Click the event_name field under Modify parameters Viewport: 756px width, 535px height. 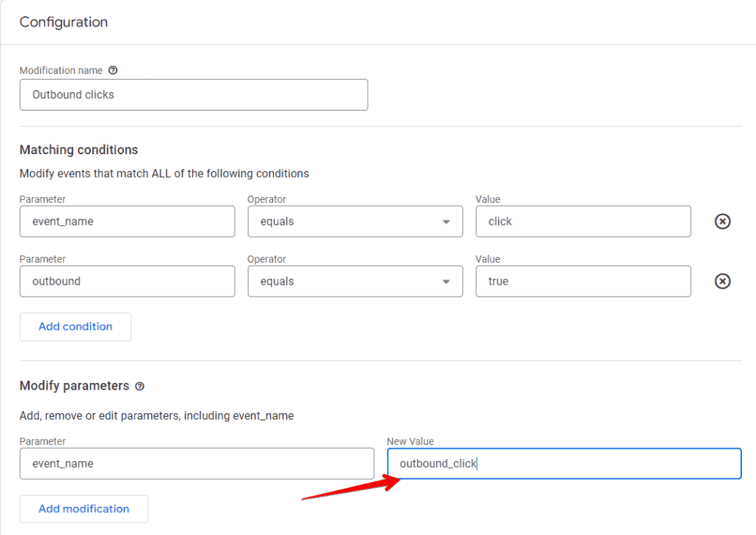pos(193,463)
